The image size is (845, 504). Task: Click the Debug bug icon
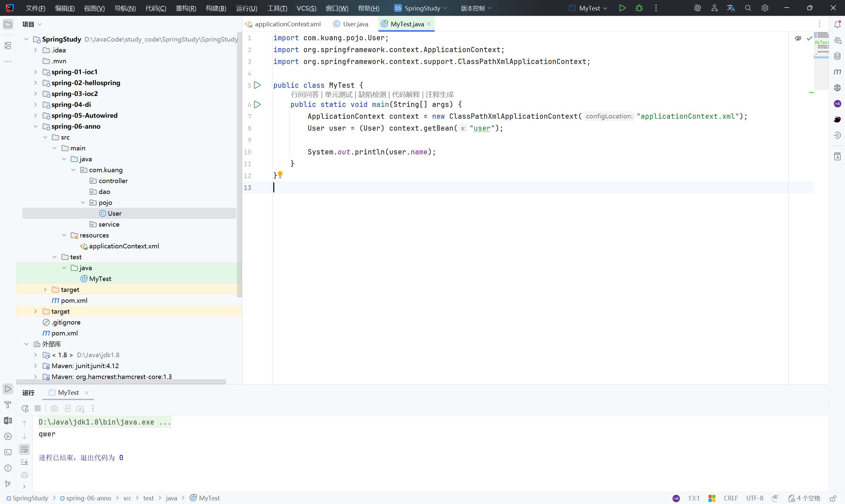[639, 8]
